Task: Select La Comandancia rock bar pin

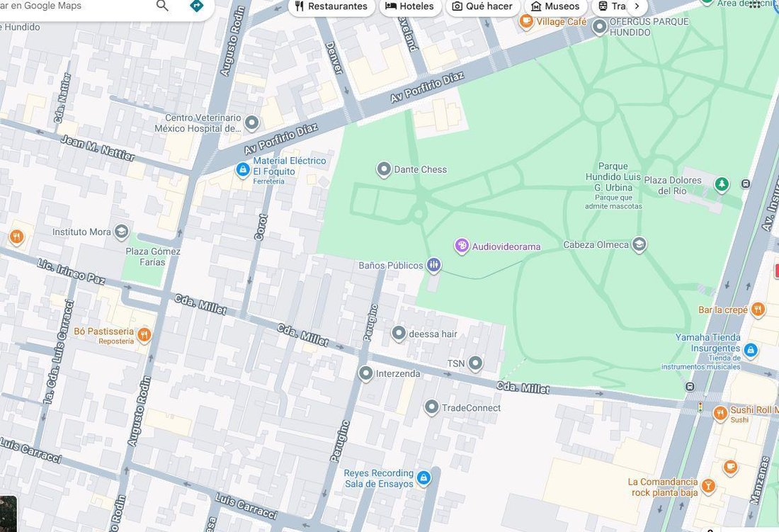Action: click(708, 486)
